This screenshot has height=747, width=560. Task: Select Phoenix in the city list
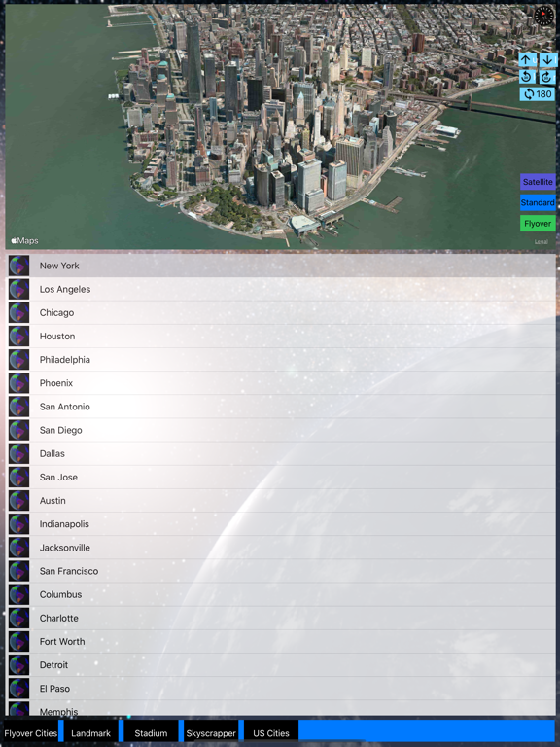281,383
